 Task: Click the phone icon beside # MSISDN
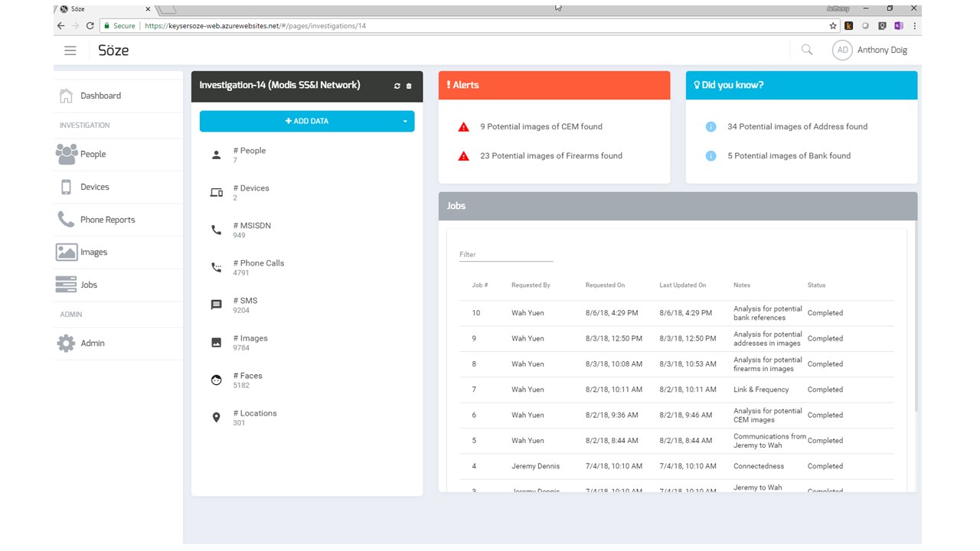click(x=216, y=230)
